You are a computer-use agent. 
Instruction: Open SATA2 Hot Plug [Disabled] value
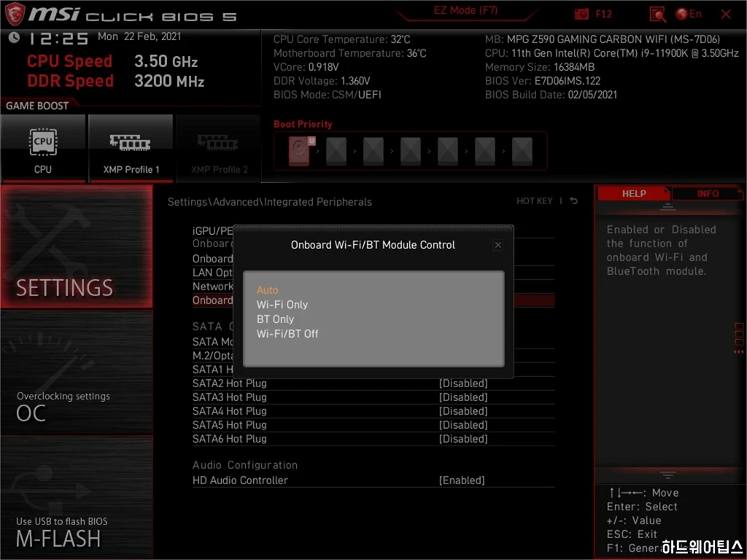(x=463, y=384)
